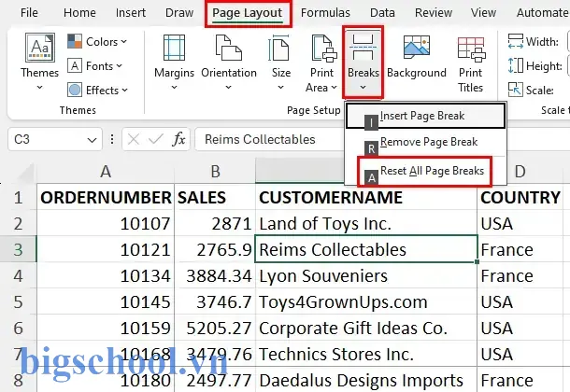Click sales value 3884.34
Screen dimensions: 570x392
pos(215,276)
